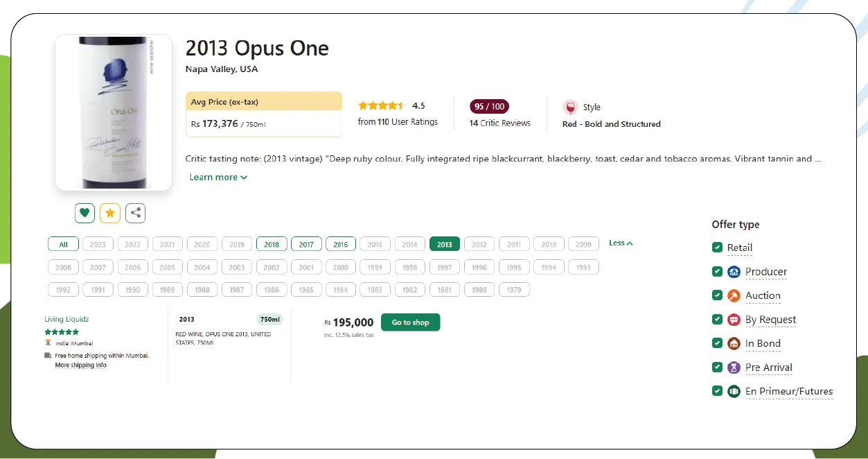Click the Auction gavel icon
The height and width of the screenshot is (459, 868).
click(x=734, y=295)
